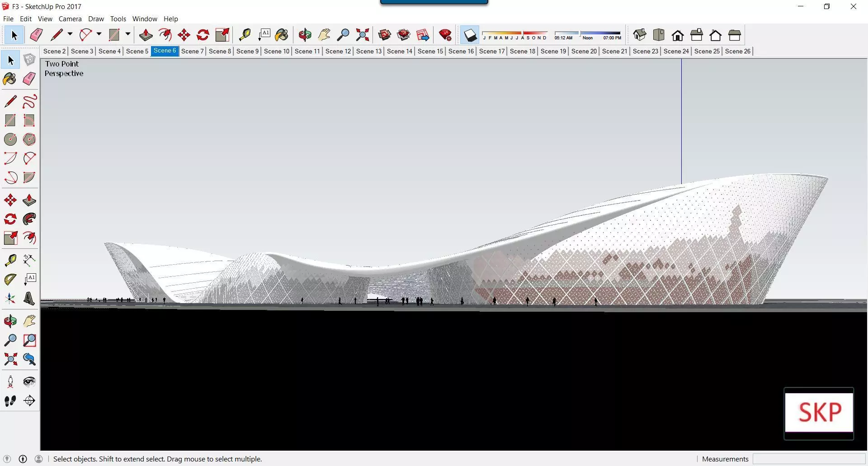Screen dimensions: 868x466
Task: Switch to Back standard view
Action: click(716, 35)
